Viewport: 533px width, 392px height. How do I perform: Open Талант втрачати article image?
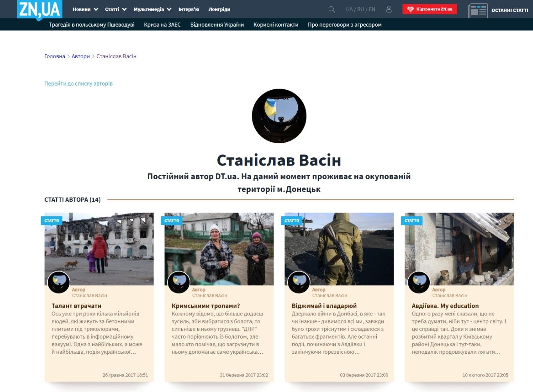99,249
